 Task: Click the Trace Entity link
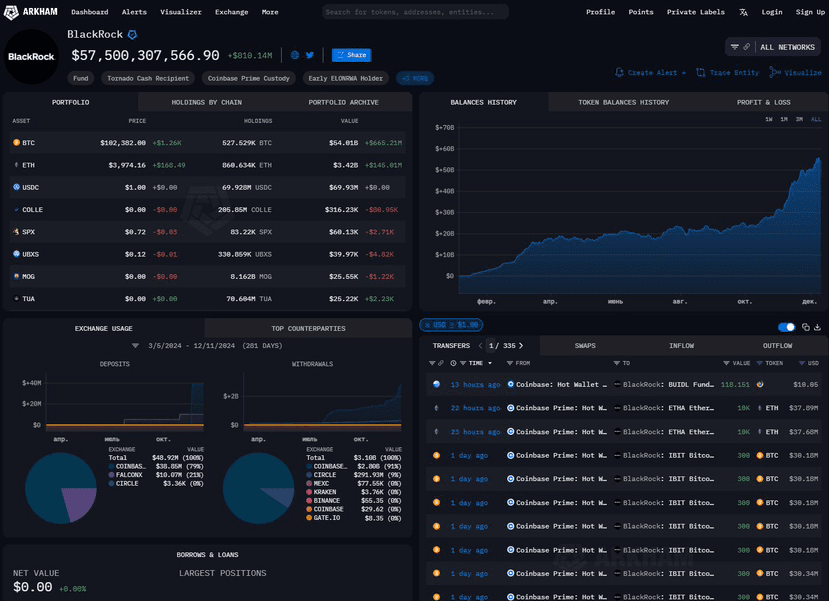click(x=727, y=72)
